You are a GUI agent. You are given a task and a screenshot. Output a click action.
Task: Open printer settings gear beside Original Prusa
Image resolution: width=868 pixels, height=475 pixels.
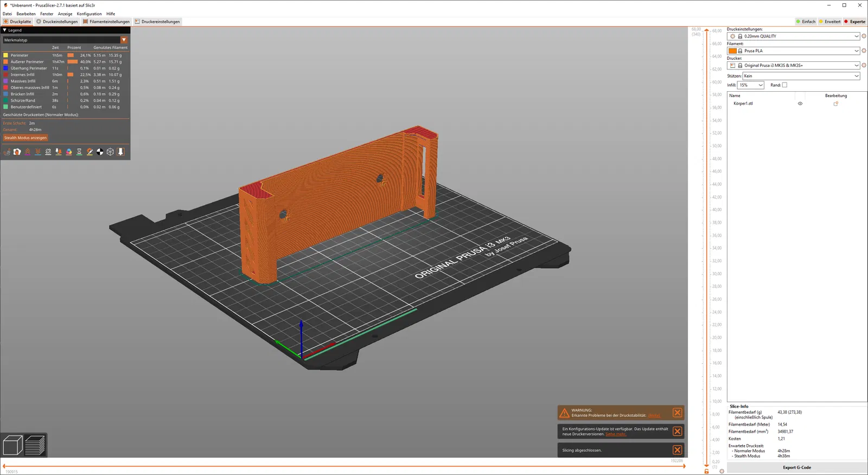click(864, 66)
